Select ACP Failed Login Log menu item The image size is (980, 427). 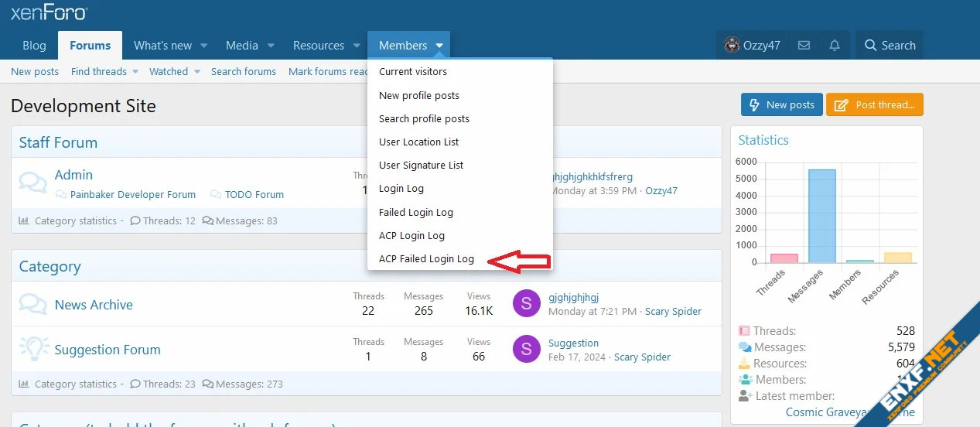pos(426,259)
